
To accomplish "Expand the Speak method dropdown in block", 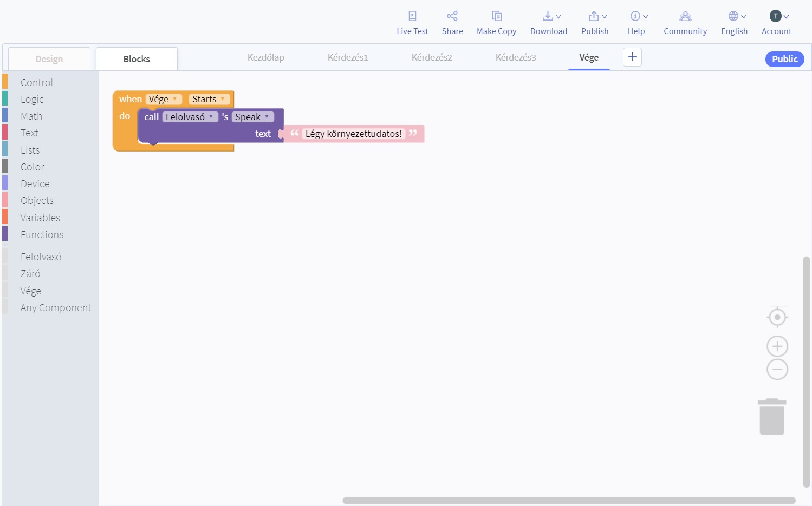I will 267,117.
